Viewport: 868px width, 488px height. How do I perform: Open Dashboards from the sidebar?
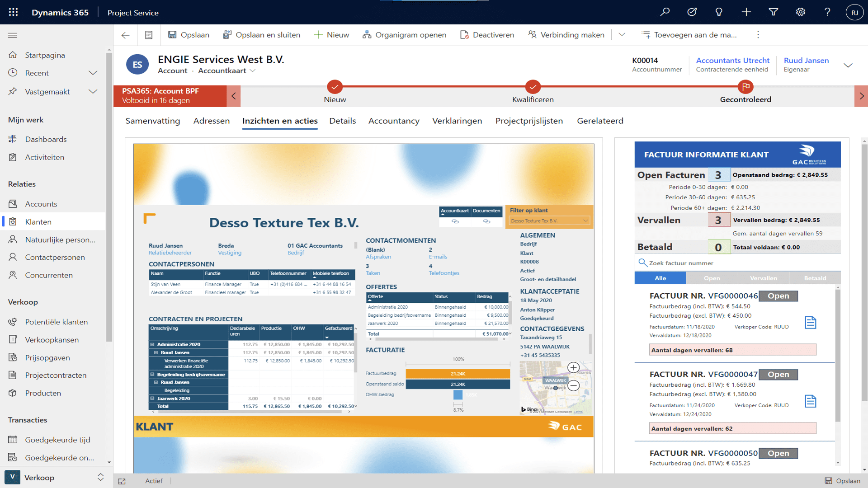[46, 139]
